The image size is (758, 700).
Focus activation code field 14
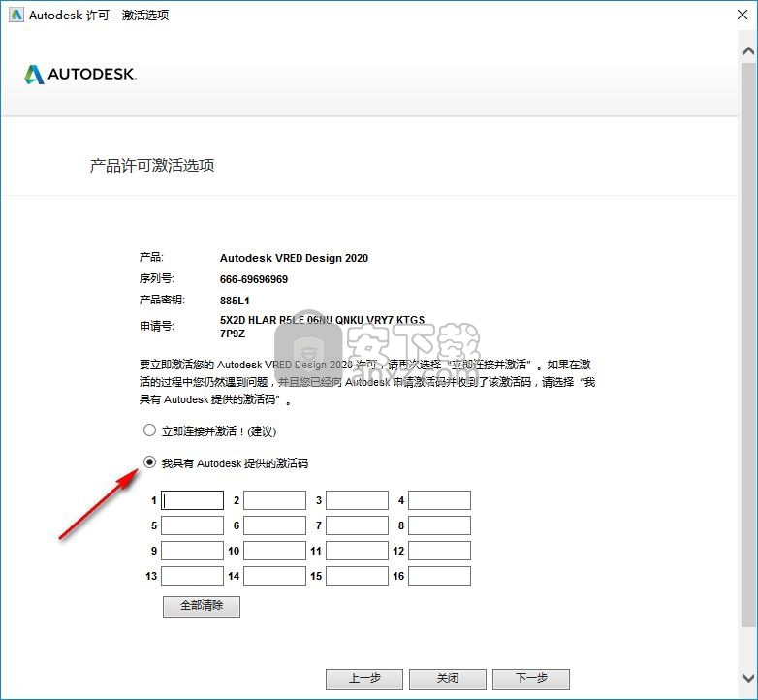[x=274, y=576]
